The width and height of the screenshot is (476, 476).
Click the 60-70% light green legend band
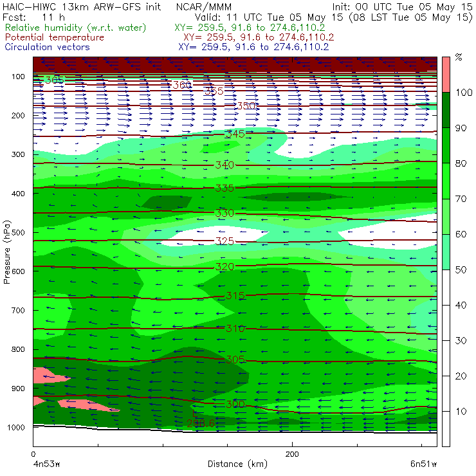coord(446,216)
